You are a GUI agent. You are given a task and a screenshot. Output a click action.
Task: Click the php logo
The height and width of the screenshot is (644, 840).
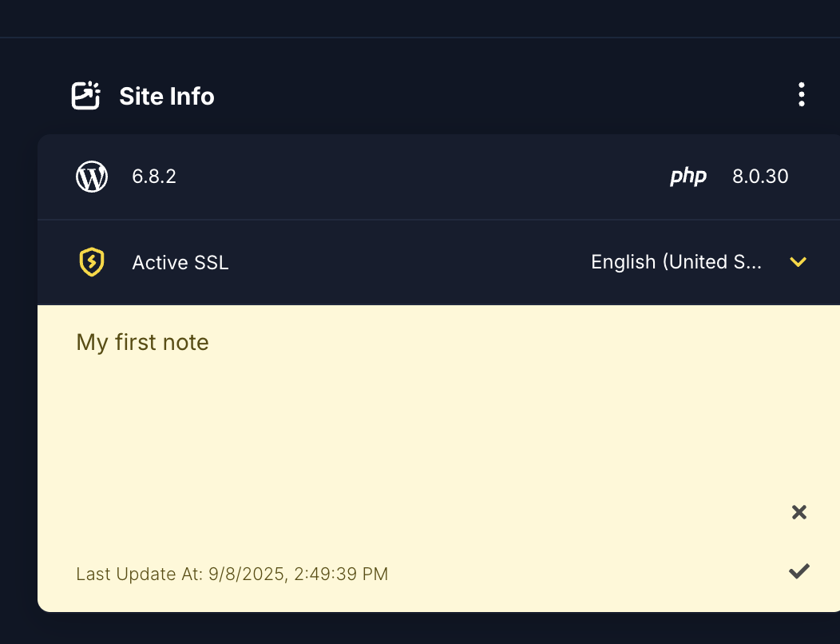(688, 177)
